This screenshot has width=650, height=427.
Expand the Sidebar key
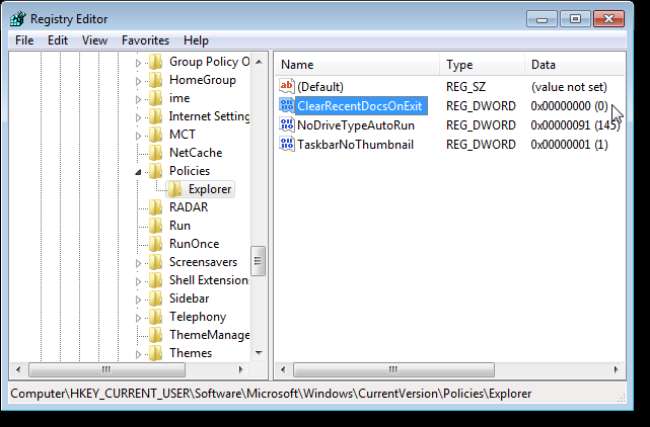138,300
